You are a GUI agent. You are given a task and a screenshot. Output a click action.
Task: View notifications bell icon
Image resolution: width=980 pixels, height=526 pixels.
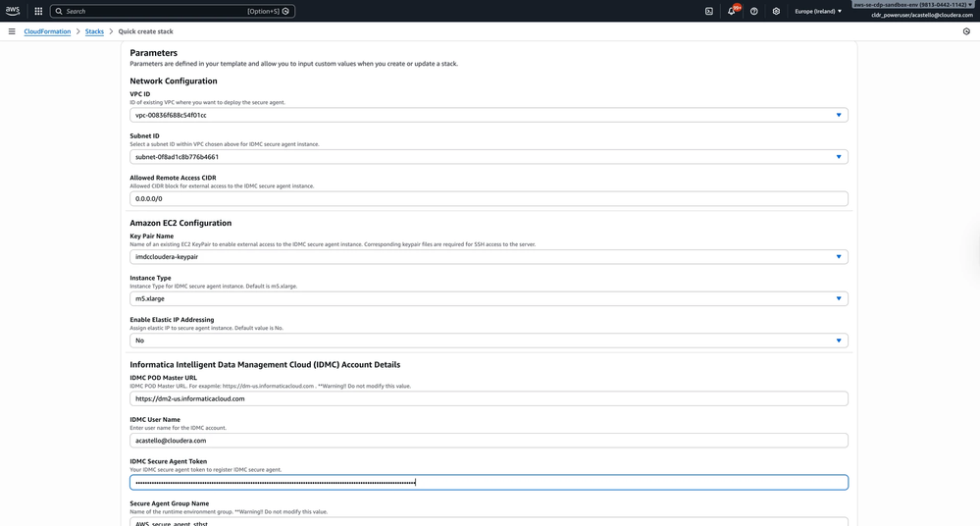tap(732, 11)
